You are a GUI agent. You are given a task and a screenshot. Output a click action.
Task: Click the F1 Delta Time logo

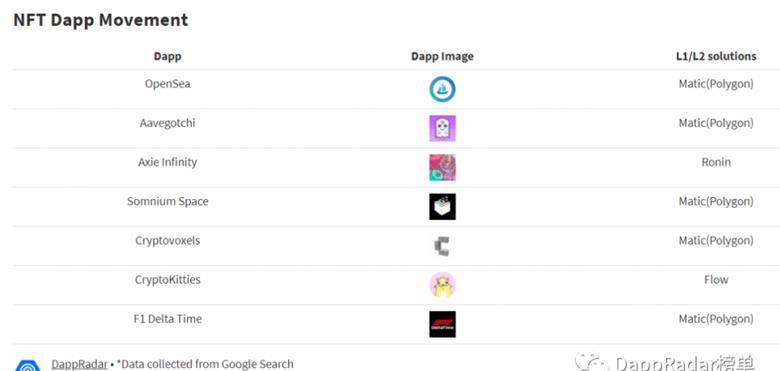[442, 324]
